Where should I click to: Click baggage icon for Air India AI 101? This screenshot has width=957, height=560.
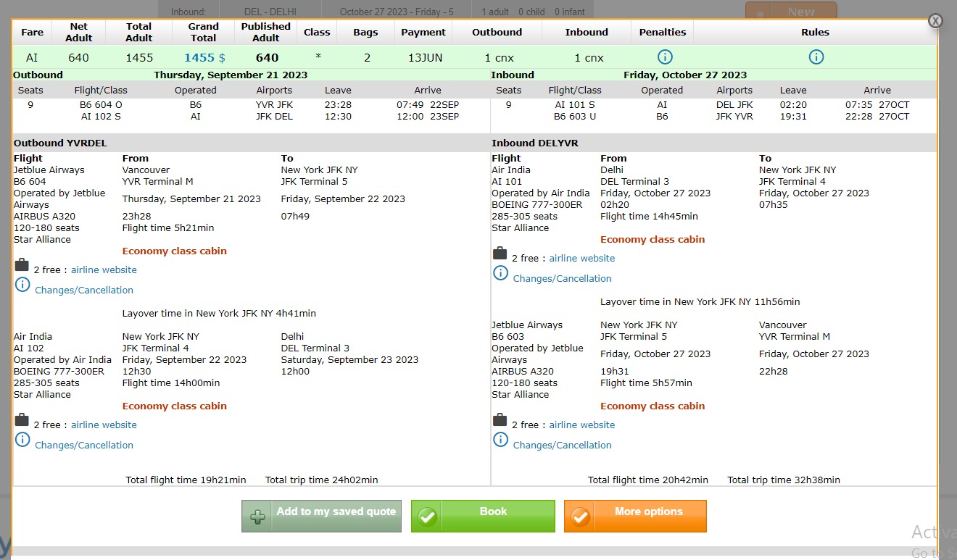click(x=500, y=254)
